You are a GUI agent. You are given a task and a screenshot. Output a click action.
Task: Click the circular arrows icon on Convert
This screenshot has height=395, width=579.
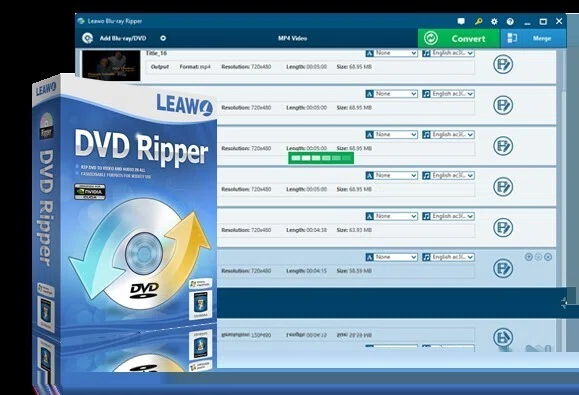pyautogui.click(x=431, y=38)
